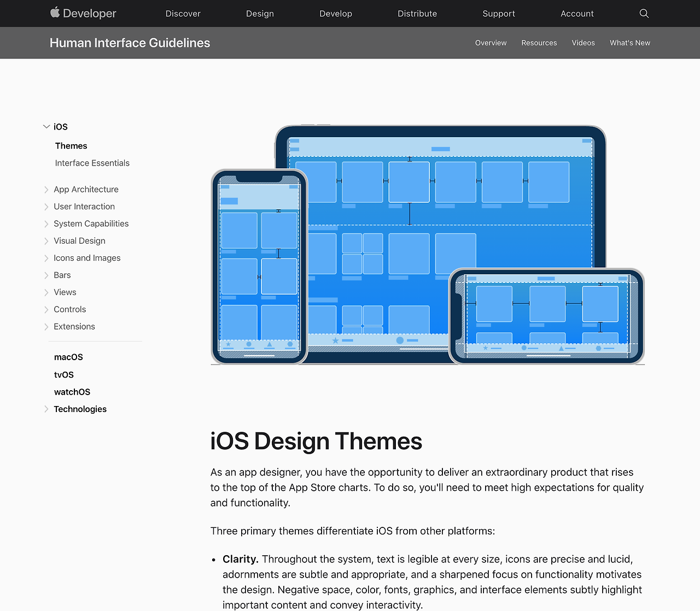Open the Design menu

click(x=260, y=14)
